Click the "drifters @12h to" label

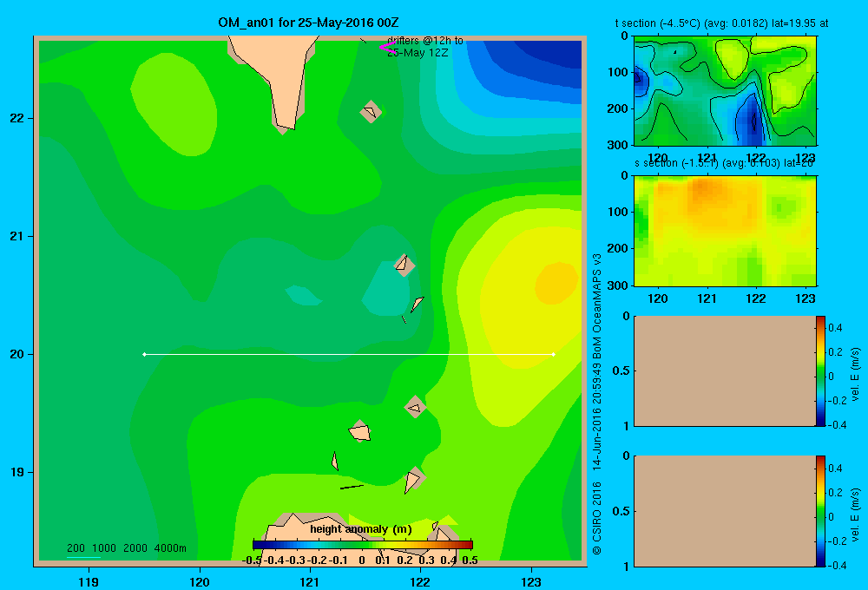[425, 41]
